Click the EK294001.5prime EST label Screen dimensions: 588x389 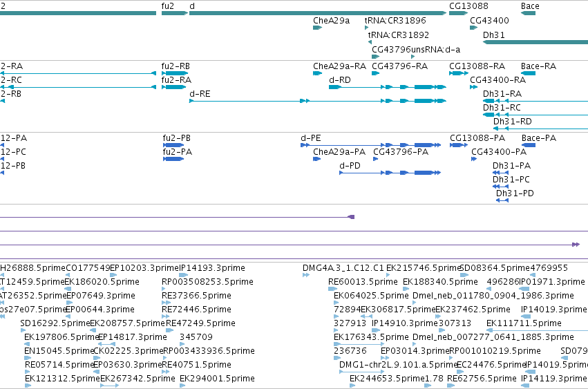coord(217,379)
